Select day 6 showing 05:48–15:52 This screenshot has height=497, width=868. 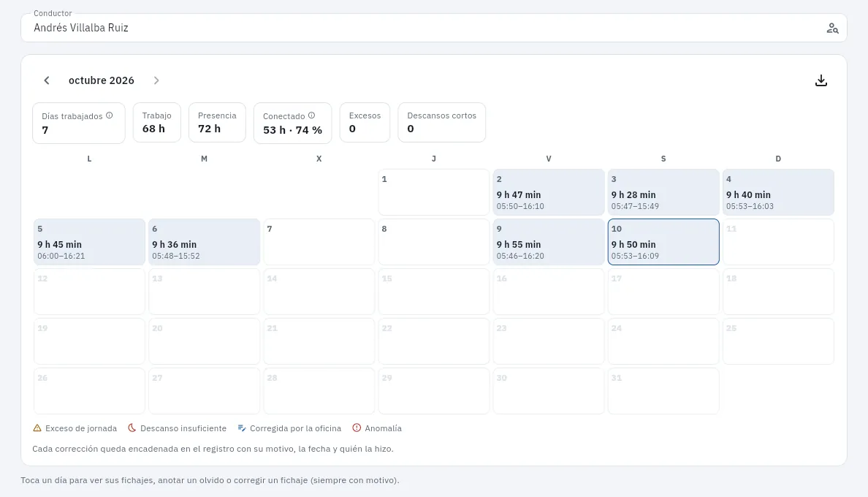pyautogui.click(x=205, y=242)
